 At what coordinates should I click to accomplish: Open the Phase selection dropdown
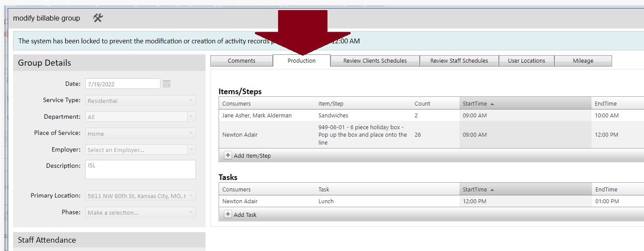191,212
